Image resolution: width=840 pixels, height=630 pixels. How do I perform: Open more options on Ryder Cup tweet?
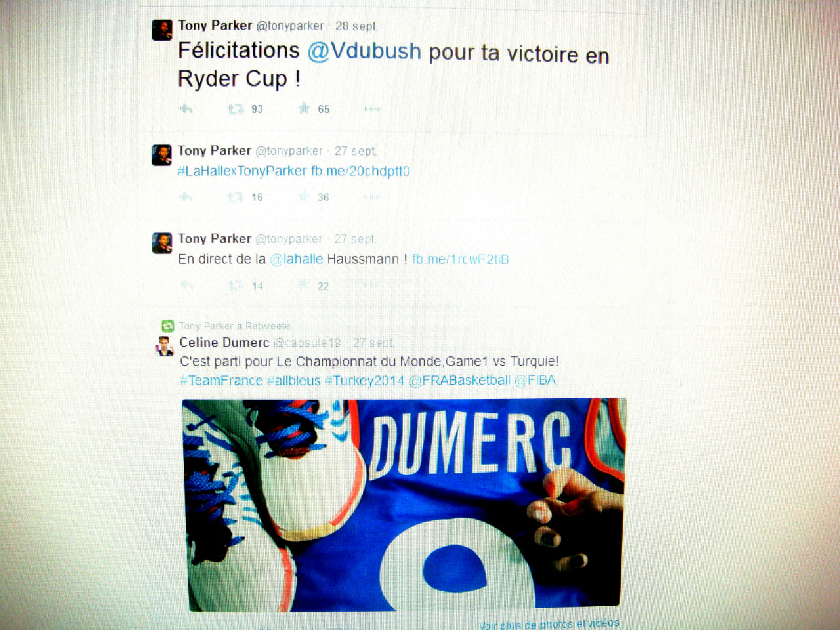[371, 109]
